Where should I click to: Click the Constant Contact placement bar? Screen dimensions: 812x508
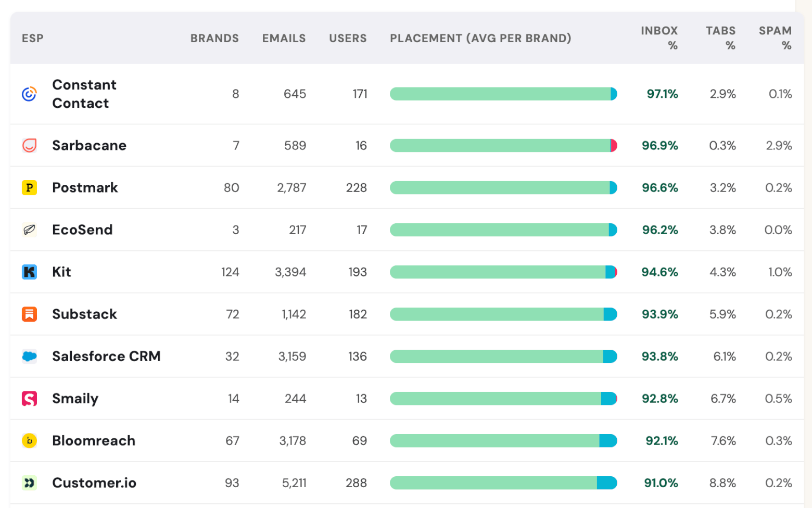(503, 94)
